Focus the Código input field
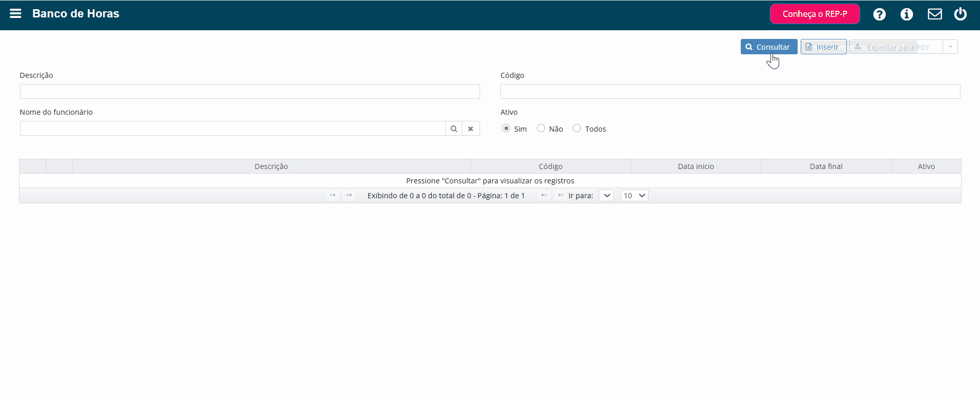This screenshot has height=398, width=980. pyautogui.click(x=731, y=92)
